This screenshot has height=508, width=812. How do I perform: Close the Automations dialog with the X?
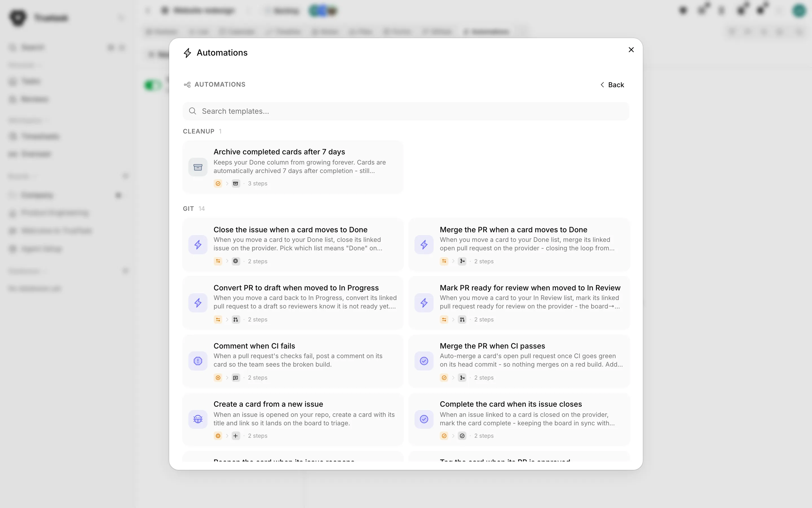coord(631,50)
